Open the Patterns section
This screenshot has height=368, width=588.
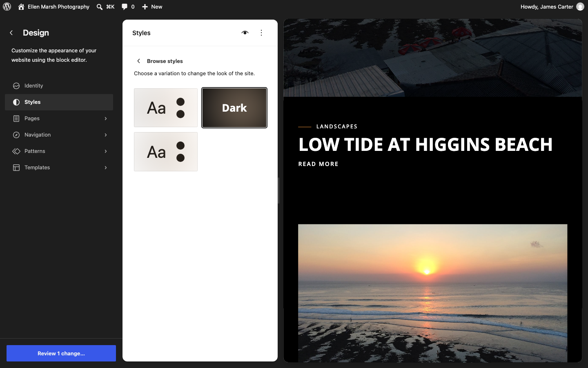click(59, 151)
